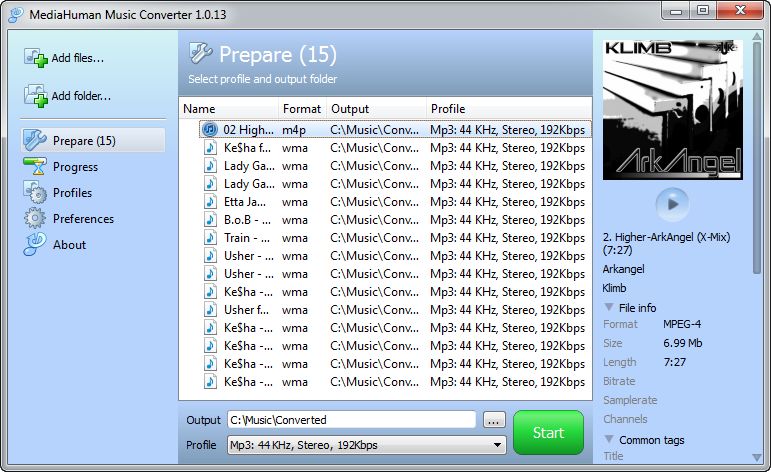
Task: Click the album name Klimb
Action: pyautogui.click(x=615, y=288)
